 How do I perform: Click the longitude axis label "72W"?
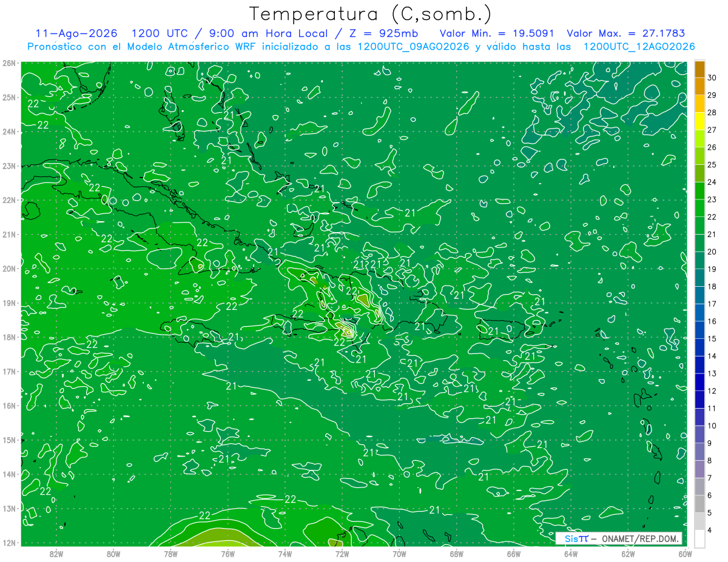click(342, 554)
